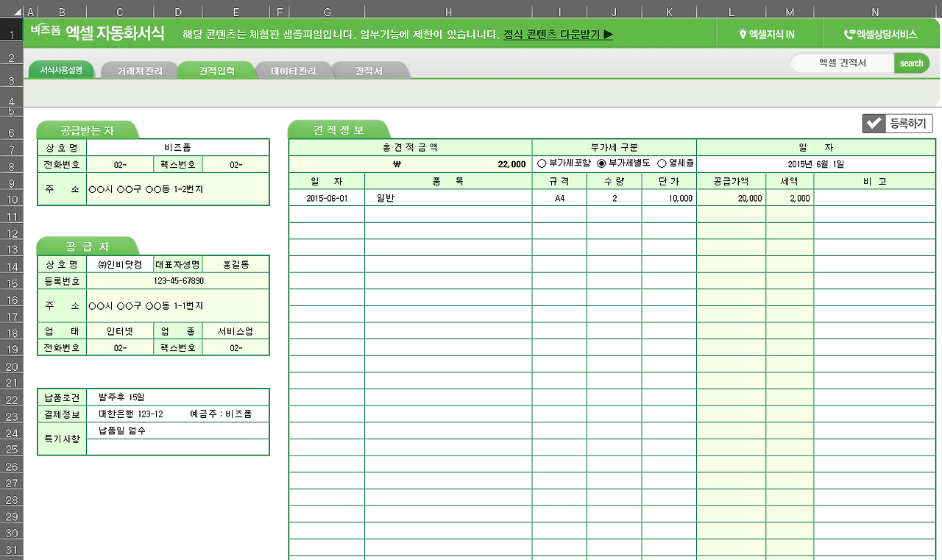
Task: Click the 공급받는 자 section header
Action: [x=88, y=130]
